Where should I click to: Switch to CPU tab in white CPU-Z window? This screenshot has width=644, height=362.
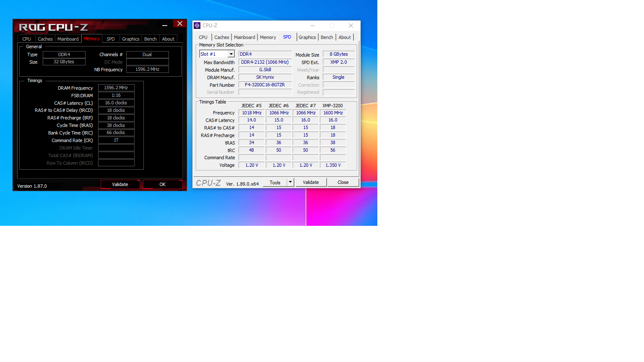click(203, 37)
